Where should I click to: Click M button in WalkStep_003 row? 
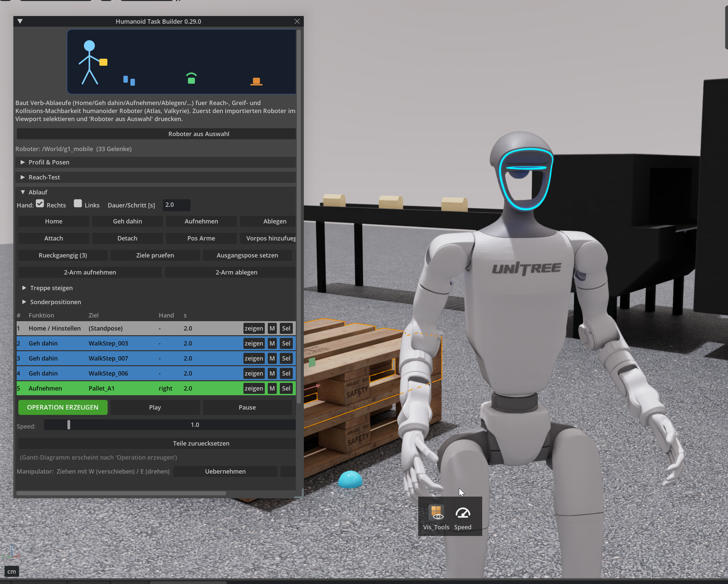272,343
